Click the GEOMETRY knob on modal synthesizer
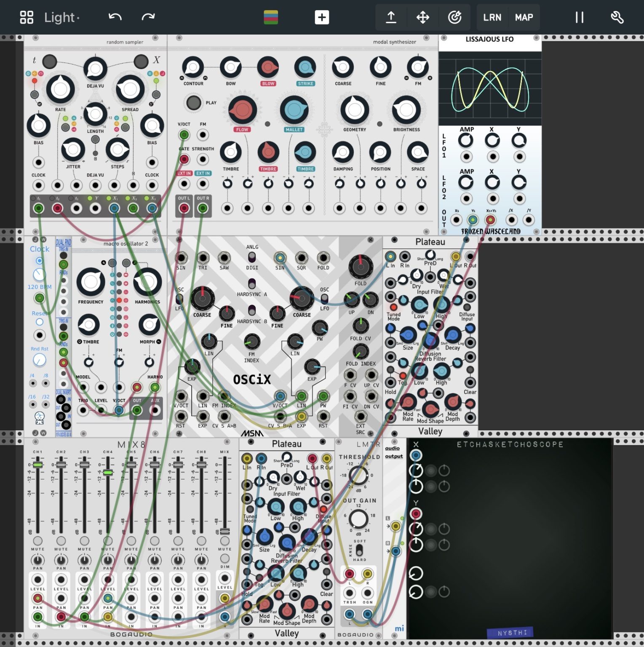 [355, 110]
